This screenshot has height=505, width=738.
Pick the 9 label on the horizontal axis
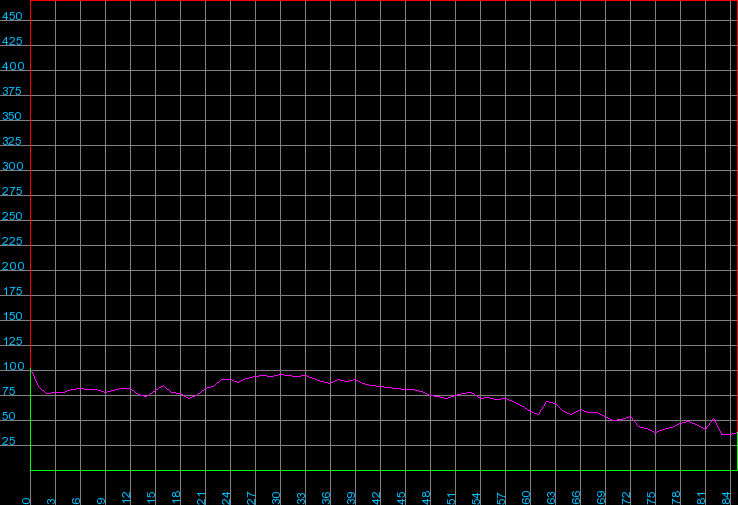[101, 501]
